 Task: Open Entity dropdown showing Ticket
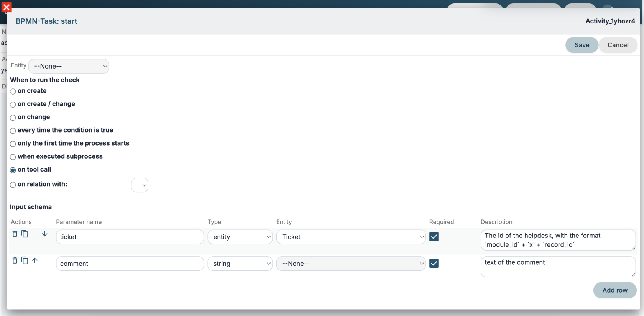[351, 237]
